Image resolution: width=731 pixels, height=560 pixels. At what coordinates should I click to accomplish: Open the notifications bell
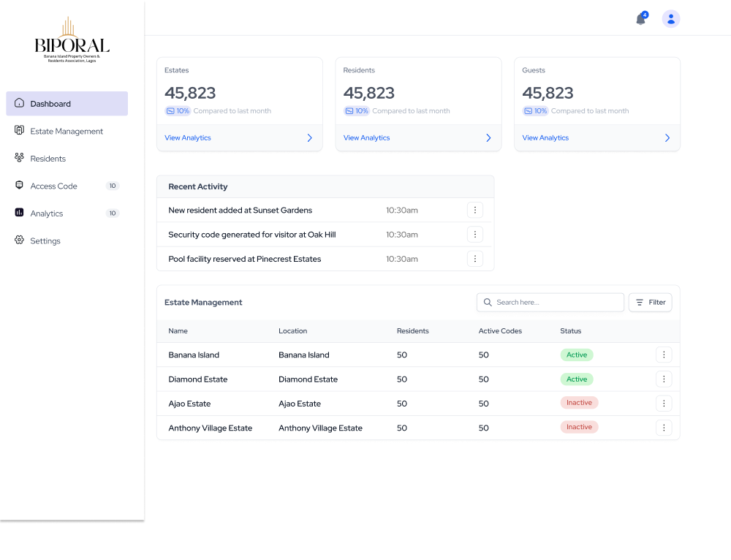(641, 19)
